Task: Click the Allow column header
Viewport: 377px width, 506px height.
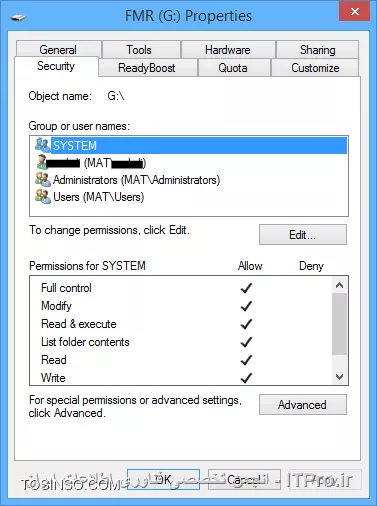Action: pyautogui.click(x=250, y=266)
